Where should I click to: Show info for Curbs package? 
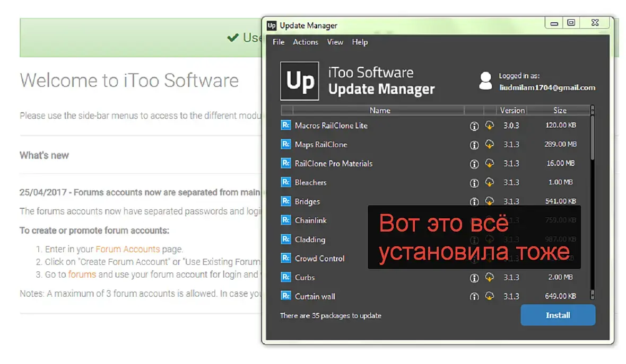click(x=474, y=278)
